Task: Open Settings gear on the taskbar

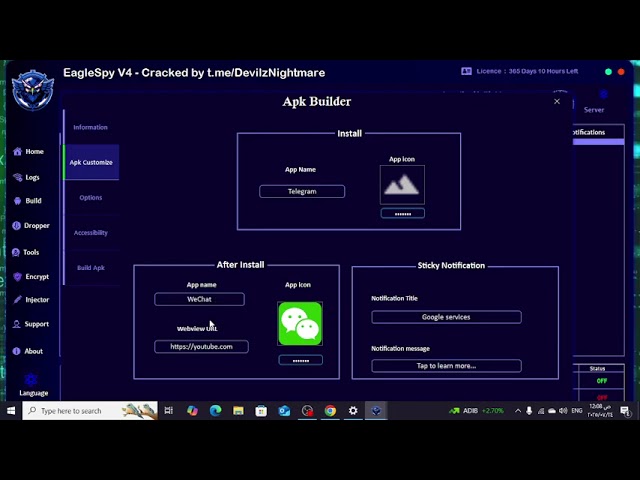Action: [353, 411]
